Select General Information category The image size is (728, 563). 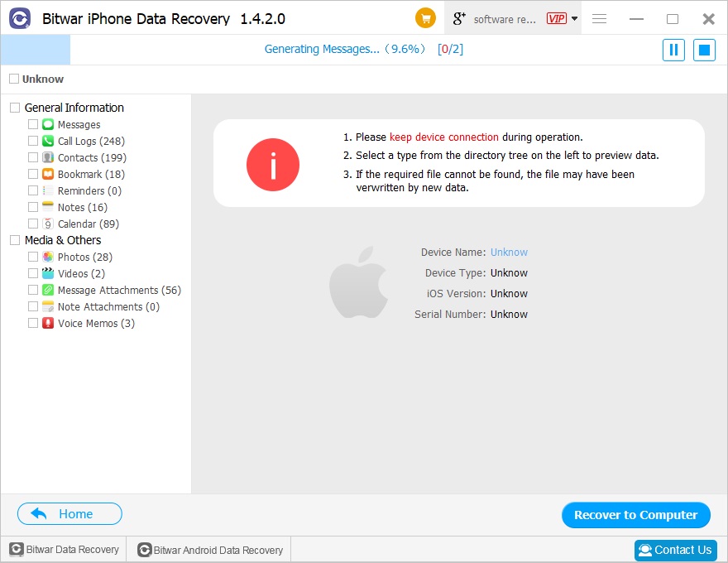(x=74, y=108)
